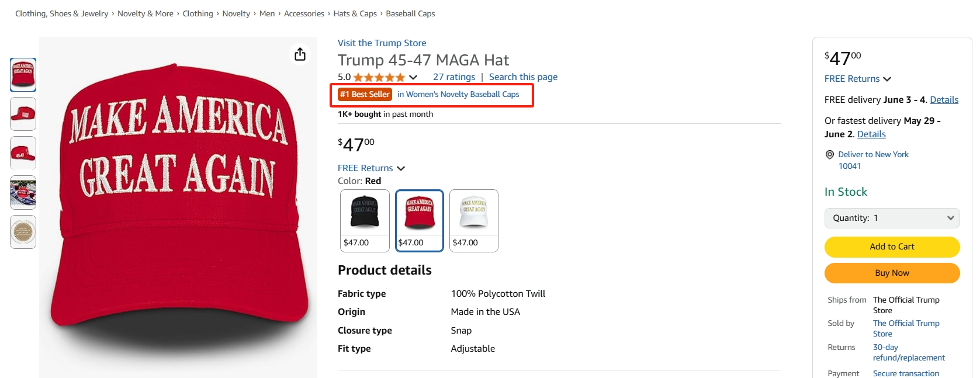
Task: Open the fifth seal badge thumbnail
Action: [x=23, y=232]
